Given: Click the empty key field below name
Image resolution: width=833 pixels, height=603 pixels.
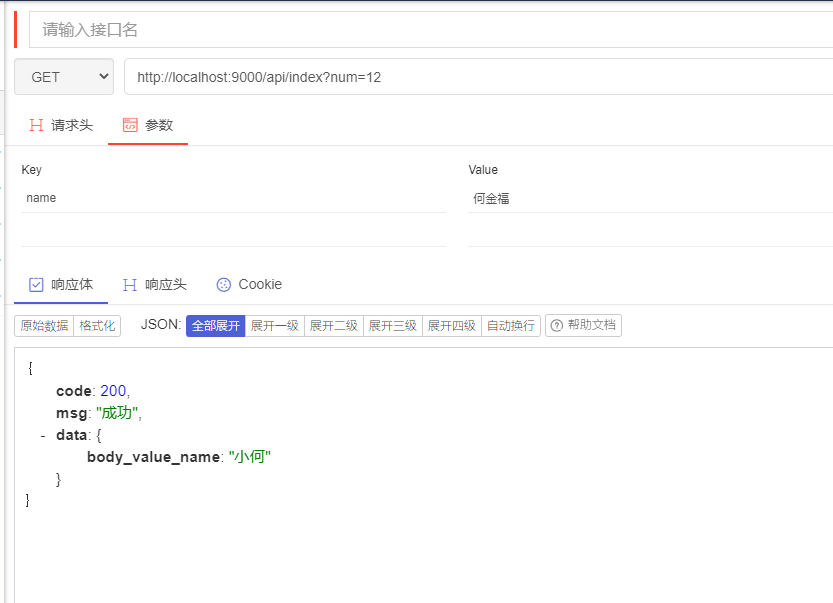Looking at the screenshot, I should coord(234,232).
